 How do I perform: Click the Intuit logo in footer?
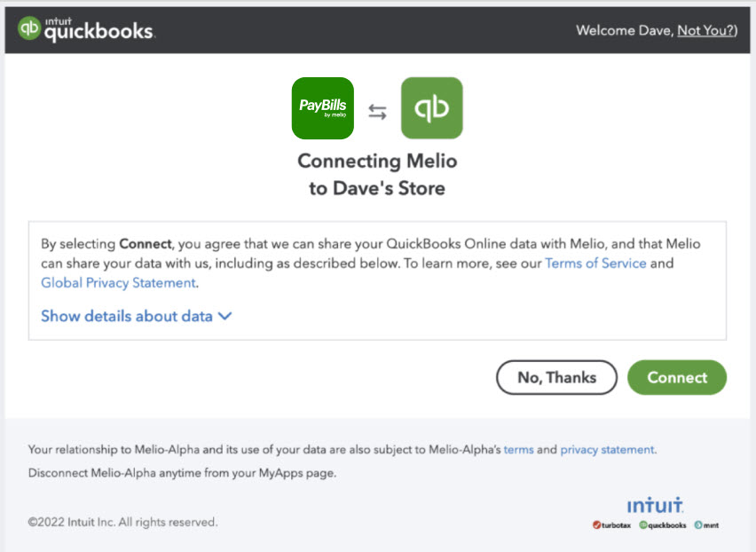coord(655,505)
